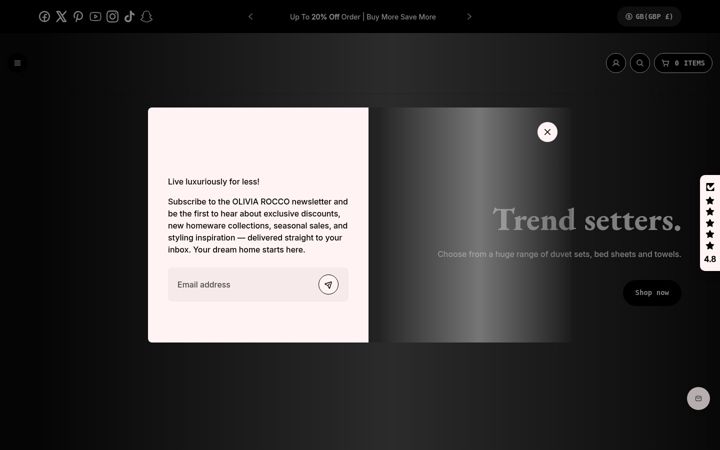Click the Trend setters. heading
The width and height of the screenshot is (720, 450).
coord(587,219)
